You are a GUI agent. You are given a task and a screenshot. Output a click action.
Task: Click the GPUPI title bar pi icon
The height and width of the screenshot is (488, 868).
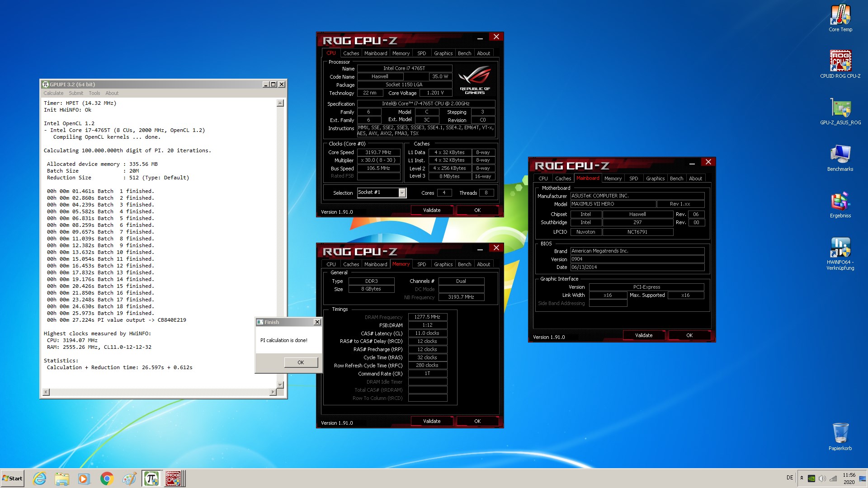pos(45,84)
